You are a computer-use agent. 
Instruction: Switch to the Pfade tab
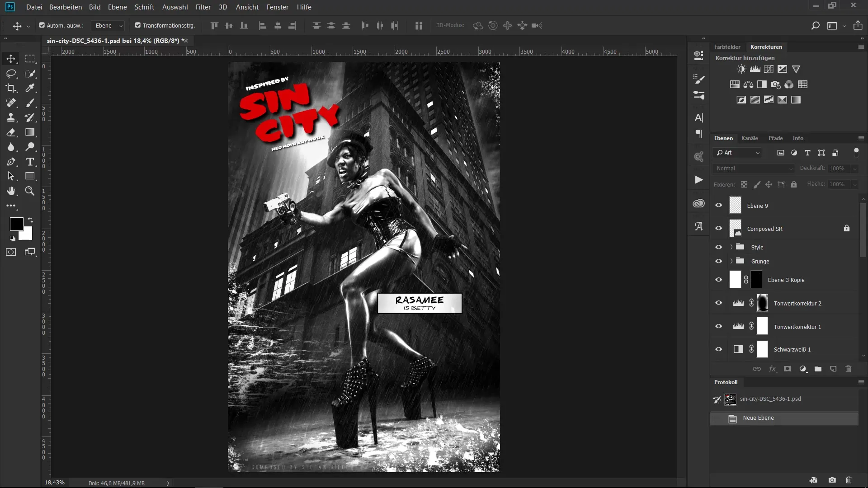pos(775,138)
